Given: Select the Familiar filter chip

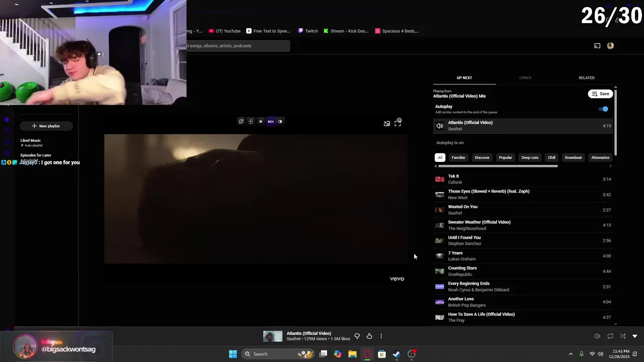Looking at the screenshot, I should pyautogui.click(x=458, y=157).
